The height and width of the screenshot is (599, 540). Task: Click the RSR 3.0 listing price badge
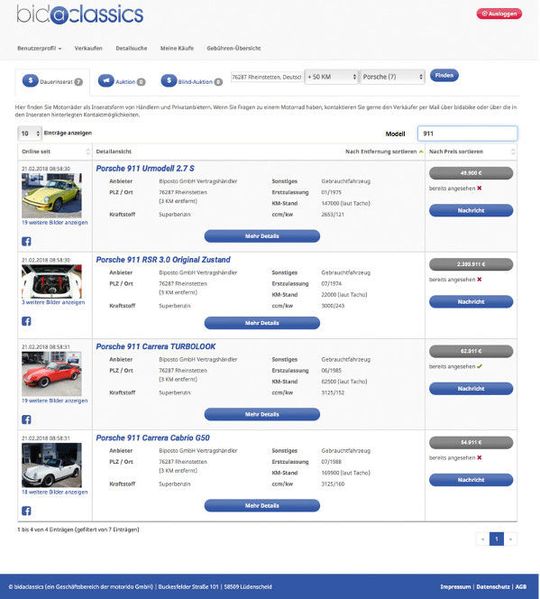click(471, 264)
